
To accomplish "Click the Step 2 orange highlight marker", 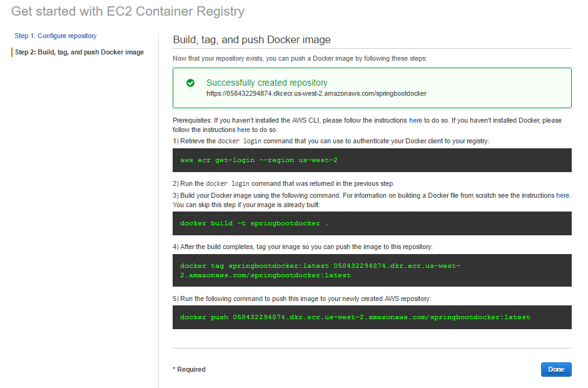I will tap(13, 52).
